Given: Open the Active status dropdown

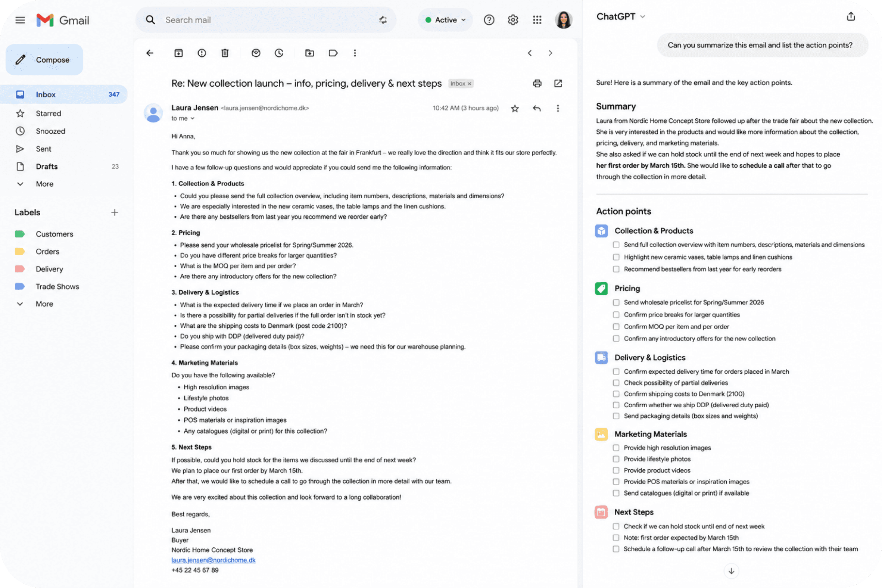Looking at the screenshot, I should [x=445, y=20].
